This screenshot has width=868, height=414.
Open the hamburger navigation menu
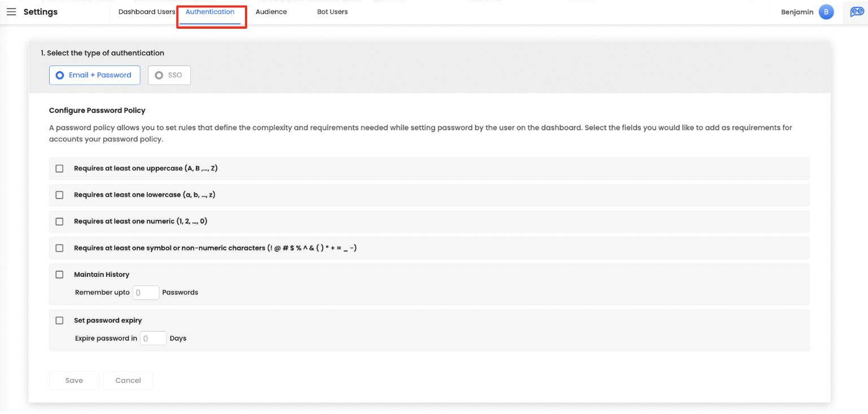pos(11,12)
